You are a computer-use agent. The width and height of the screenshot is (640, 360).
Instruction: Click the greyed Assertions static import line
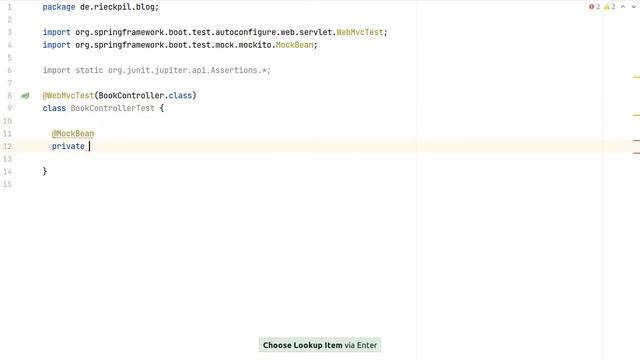(x=157, y=70)
